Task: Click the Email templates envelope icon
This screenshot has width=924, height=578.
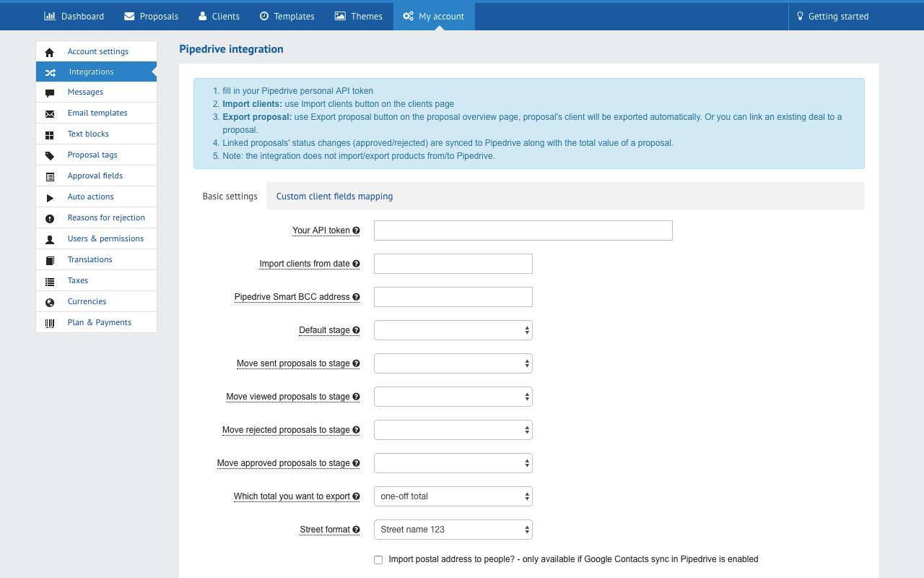Action: click(x=50, y=113)
